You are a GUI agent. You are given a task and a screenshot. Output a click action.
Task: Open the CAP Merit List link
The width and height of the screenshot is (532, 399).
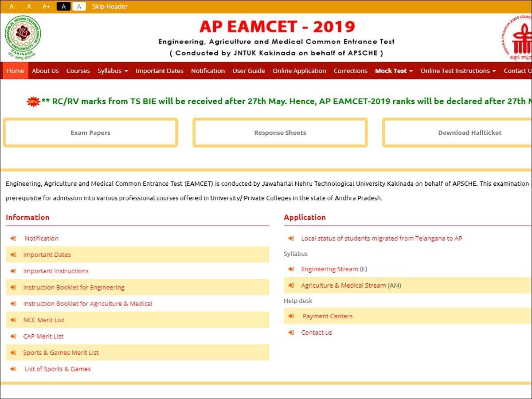click(43, 336)
